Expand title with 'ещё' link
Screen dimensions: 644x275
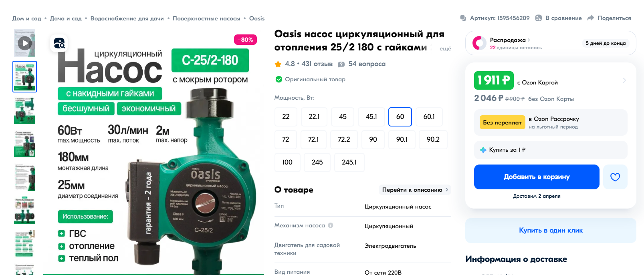tap(445, 48)
